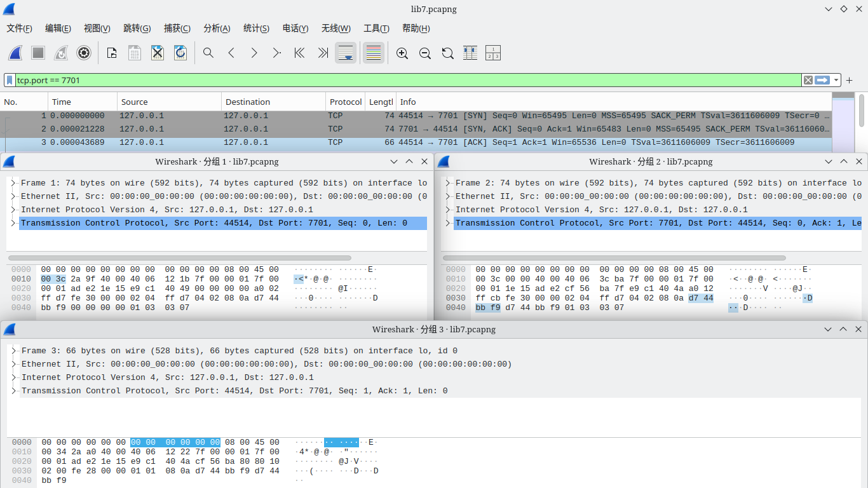Viewport: 868px width, 488px height.
Task: Click the find packet magnifier icon
Action: (208, 53)
